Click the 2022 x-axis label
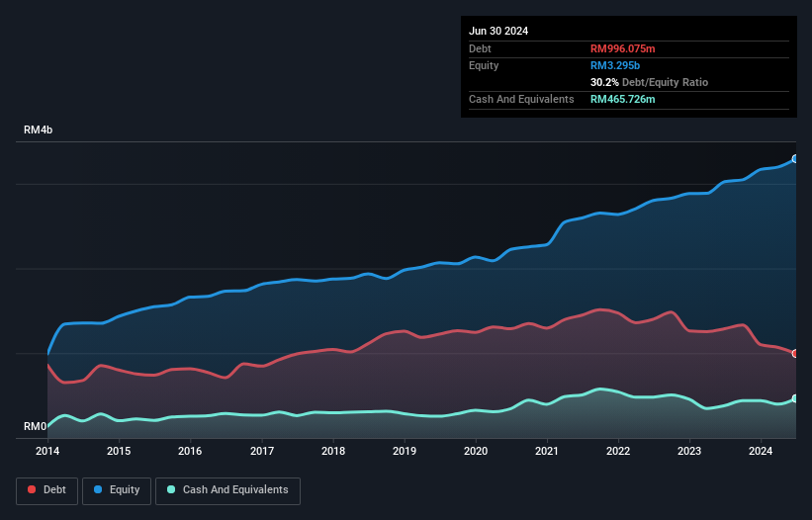812x520 pixels. click(618, 451)
